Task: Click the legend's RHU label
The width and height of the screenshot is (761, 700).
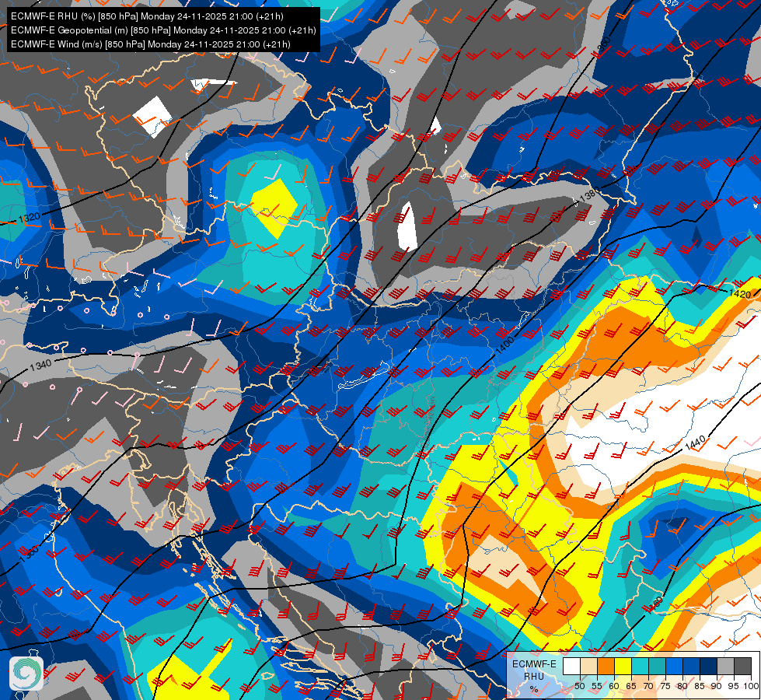Action: point(533,676)
